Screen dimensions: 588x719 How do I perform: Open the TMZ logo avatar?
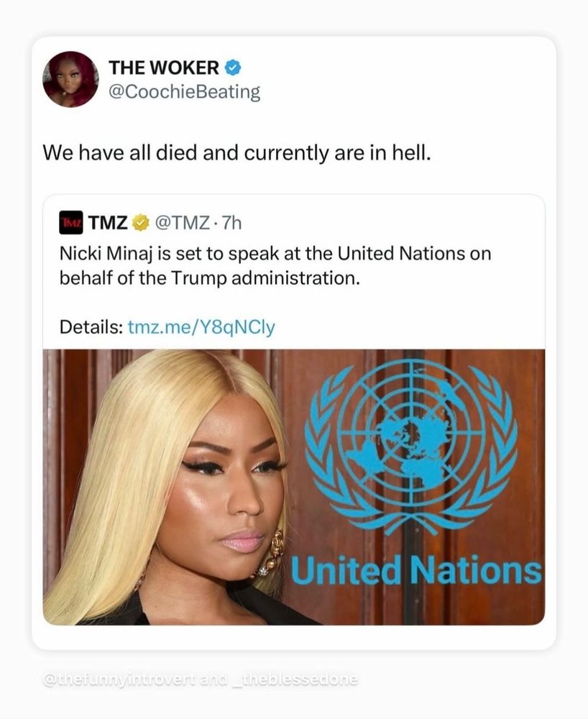71,223
